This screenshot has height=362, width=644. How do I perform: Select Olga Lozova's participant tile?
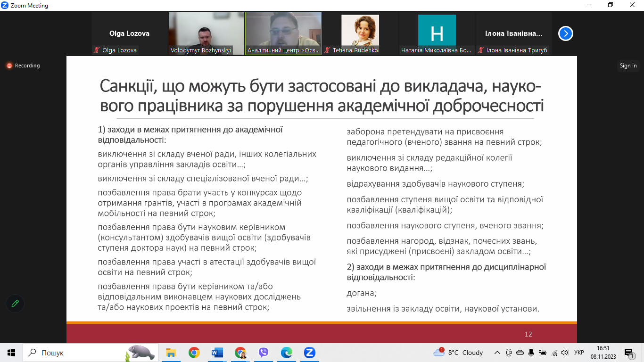tap(130, 33)
